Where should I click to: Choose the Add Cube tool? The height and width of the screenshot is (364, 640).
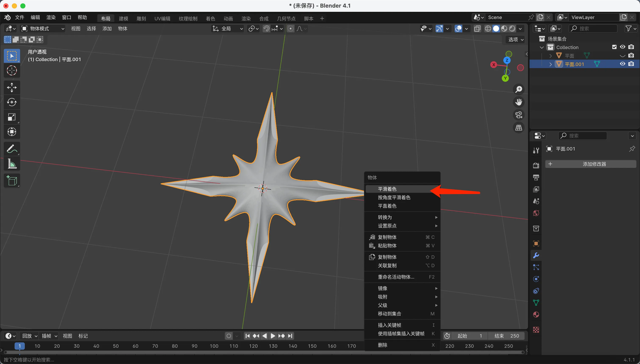tap(12, 181)
